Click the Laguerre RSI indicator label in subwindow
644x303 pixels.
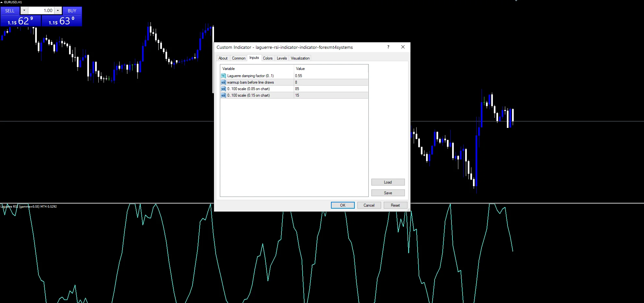29,206
